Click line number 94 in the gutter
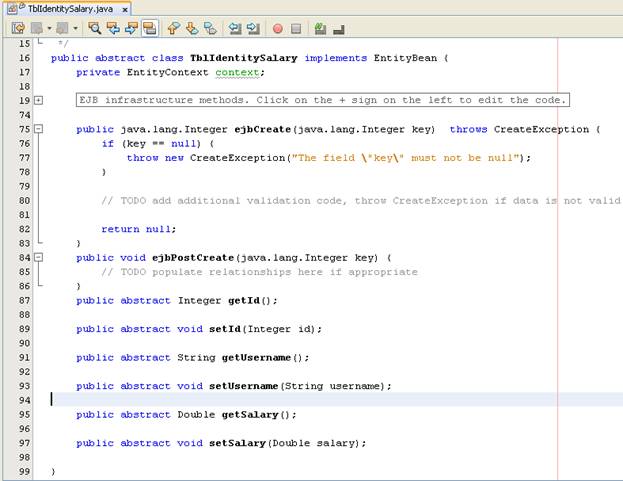Viewport: 623px width, 481px height. pos(24,400)
